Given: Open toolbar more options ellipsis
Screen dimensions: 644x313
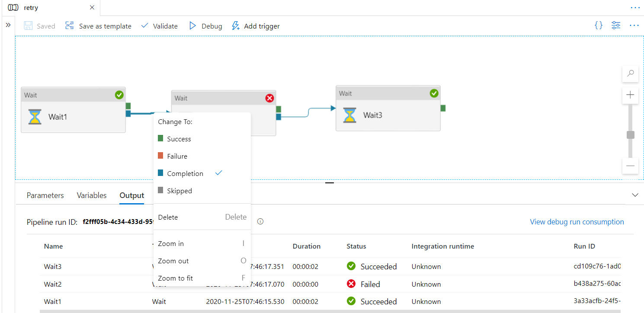Looking at the screenshot, I should [x=634, y=26].
